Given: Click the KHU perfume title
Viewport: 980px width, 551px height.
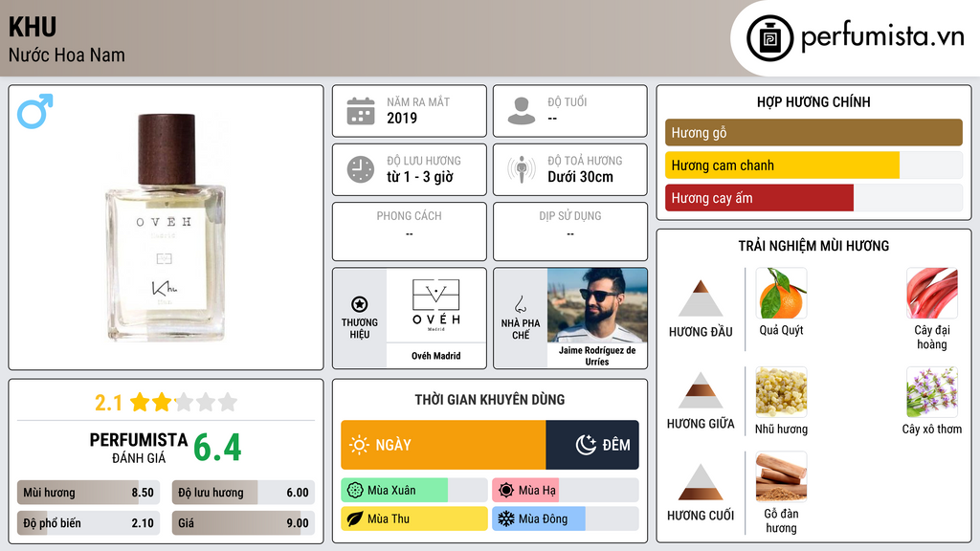Looking at the screenshot, I should (x=33, y=27).
